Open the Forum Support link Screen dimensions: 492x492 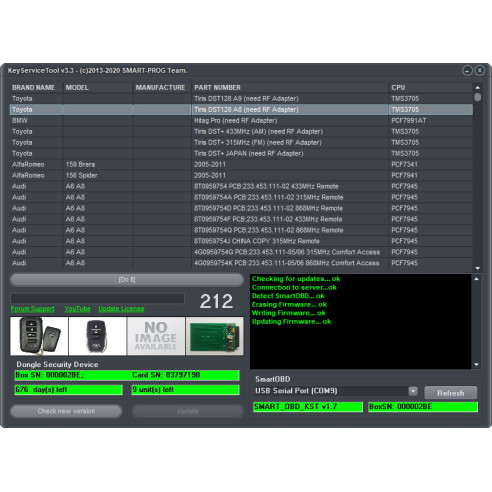pyautogui.click(x=33, y=309)
